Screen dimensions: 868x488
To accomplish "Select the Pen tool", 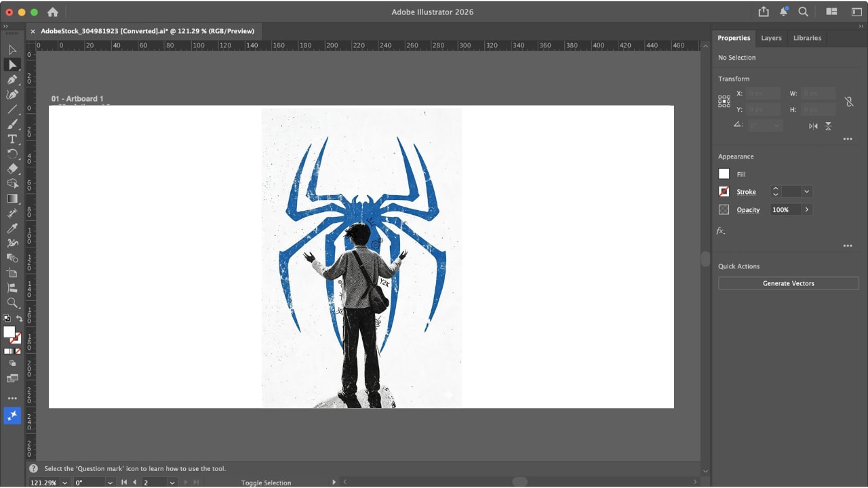I will (x=12, y=79).
